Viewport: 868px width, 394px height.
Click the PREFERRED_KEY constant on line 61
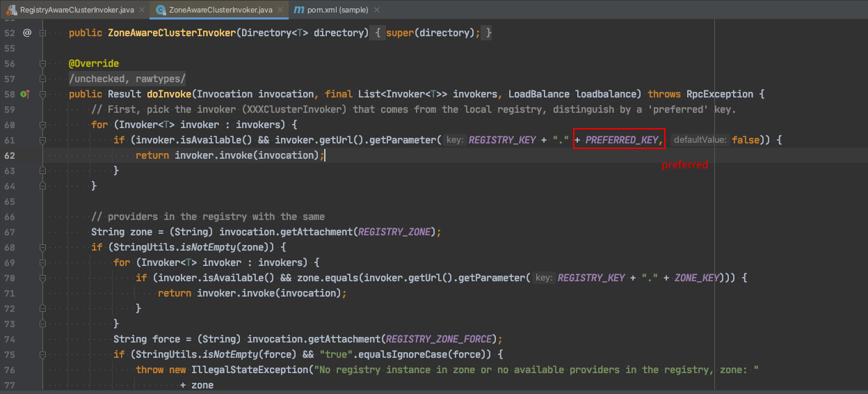coord(622,140)
